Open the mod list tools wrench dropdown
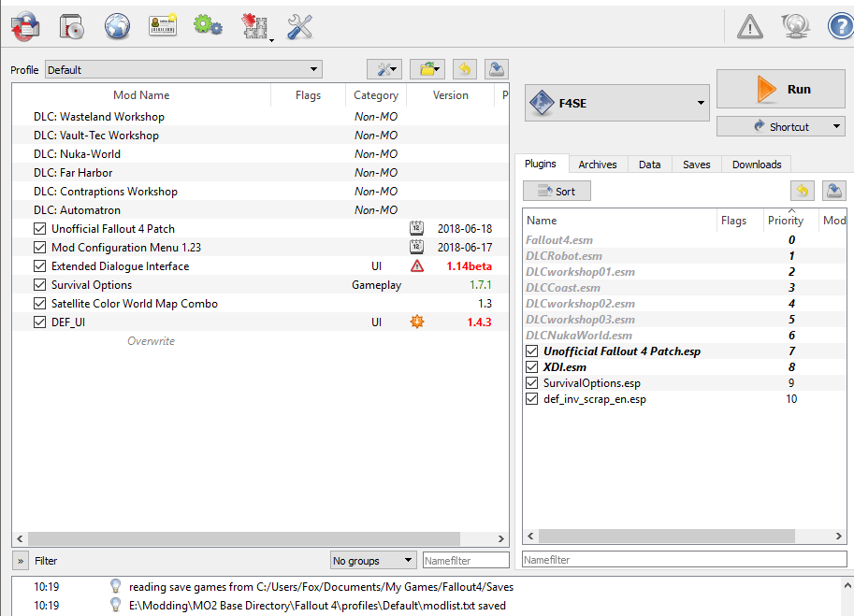 (384, 69)
